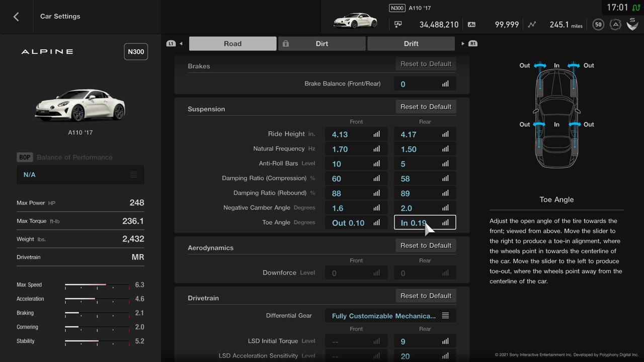Click rear-right Out toe arrow in diagram
This screenshot has width=644, height=362.
tap(574, 124)
